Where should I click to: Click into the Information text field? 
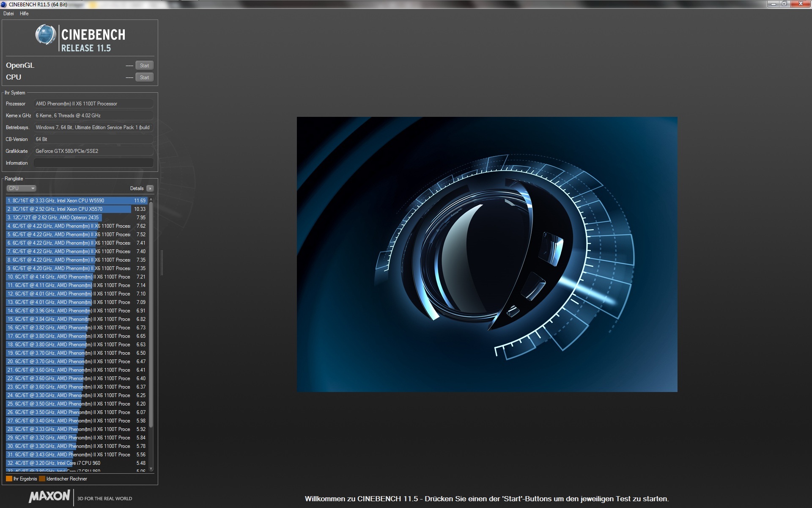(93, 163)
